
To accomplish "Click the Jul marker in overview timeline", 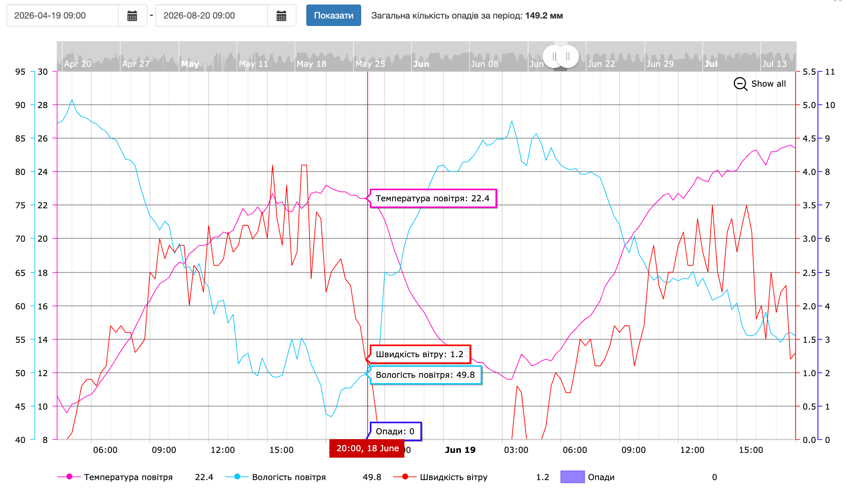I will [x=711, y=64].
